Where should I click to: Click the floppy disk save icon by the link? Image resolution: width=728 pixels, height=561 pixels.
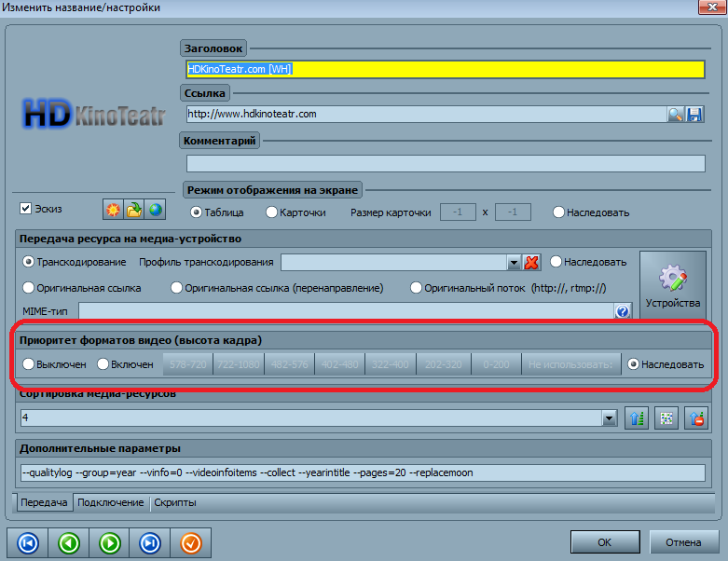694,114
